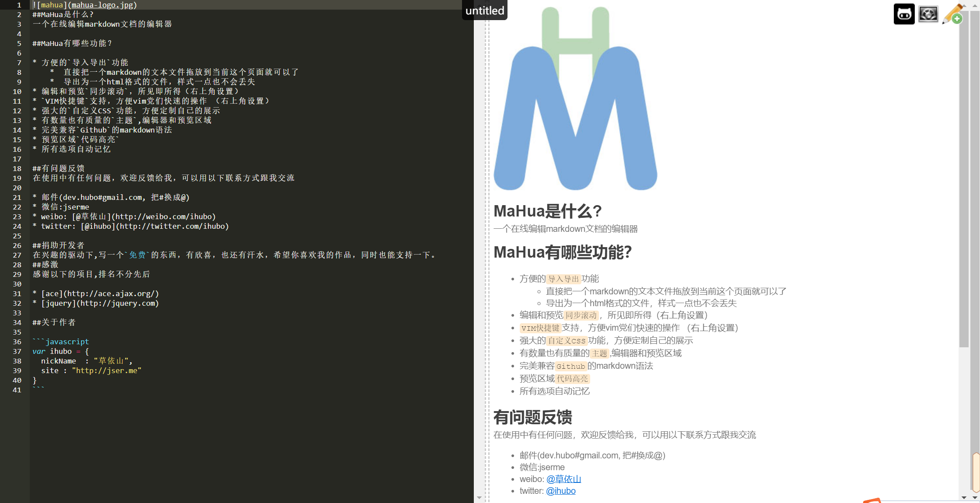980x503 pixels.
Task: Open the GitHub octocat icon link
Action: 904,14
